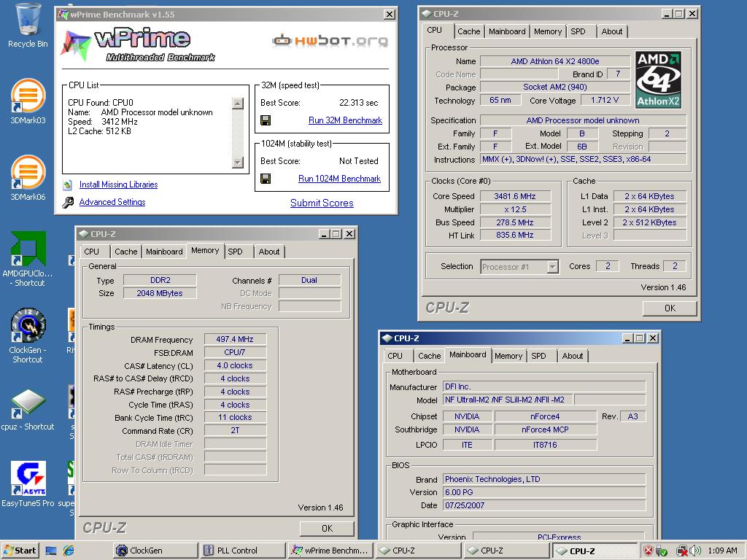This screenshot has width=747, height=560.
Task: Click the 22.313 sec best score
Action: point(359,103)
